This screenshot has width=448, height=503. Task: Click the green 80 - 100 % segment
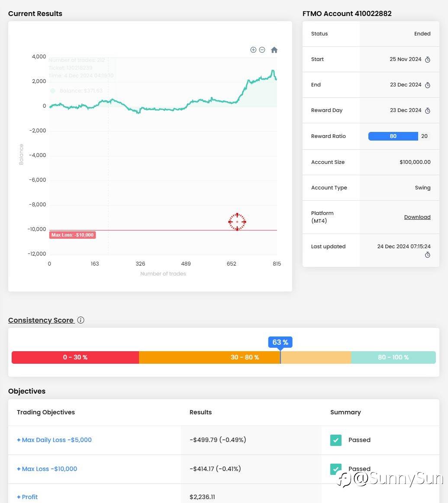point(393,357)
